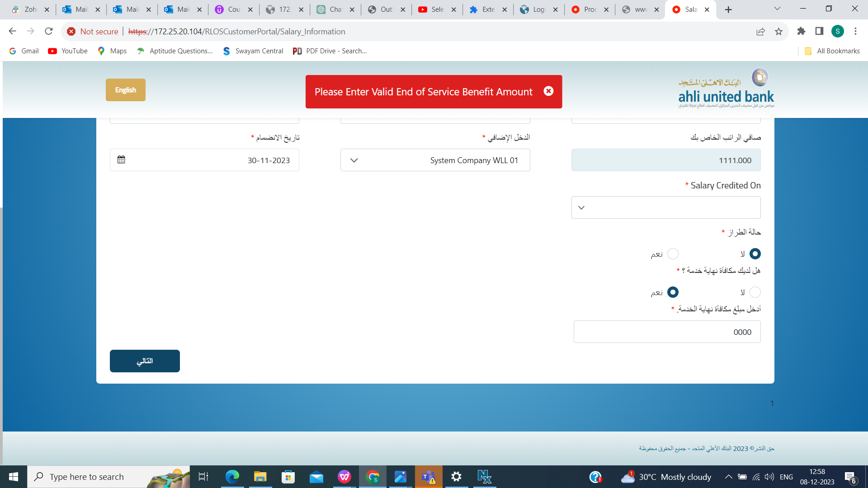Click the English language button
The height and width of the screenshot is (488, 868).
click(125, 90)
